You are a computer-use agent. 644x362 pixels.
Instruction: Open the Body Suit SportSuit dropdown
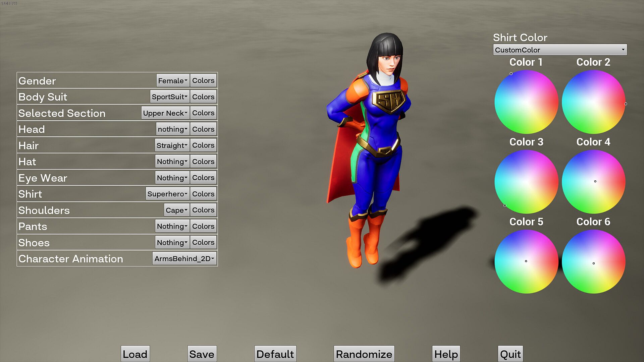[169, 97]
